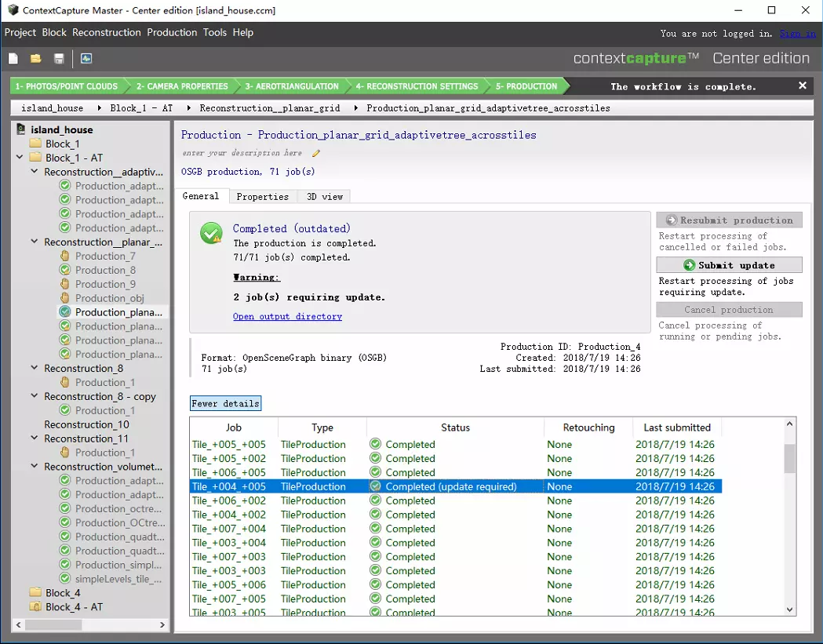The height and width of the screenshot is (644, 823).
Task: Click the status icon in Tile_+005_+002 row
Action: tap(375, 458)
